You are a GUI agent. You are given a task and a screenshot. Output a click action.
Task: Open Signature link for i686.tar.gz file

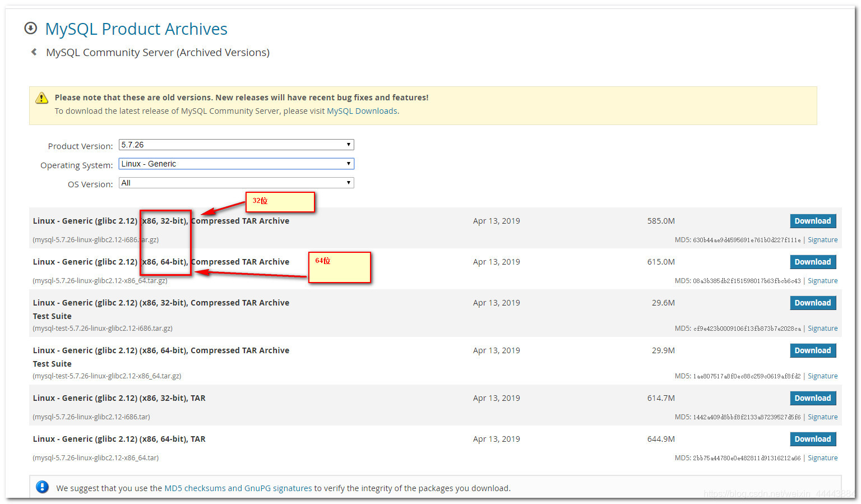[822, 240]
